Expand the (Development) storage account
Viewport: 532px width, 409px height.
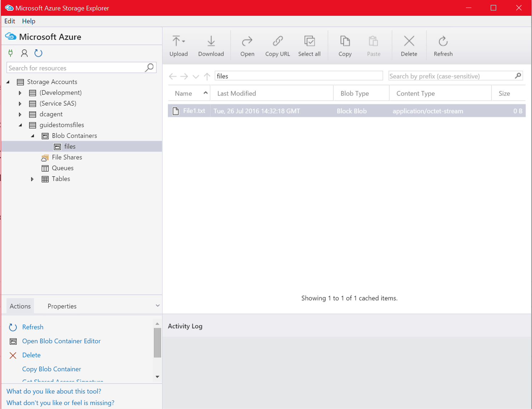(x=20, y=93)
